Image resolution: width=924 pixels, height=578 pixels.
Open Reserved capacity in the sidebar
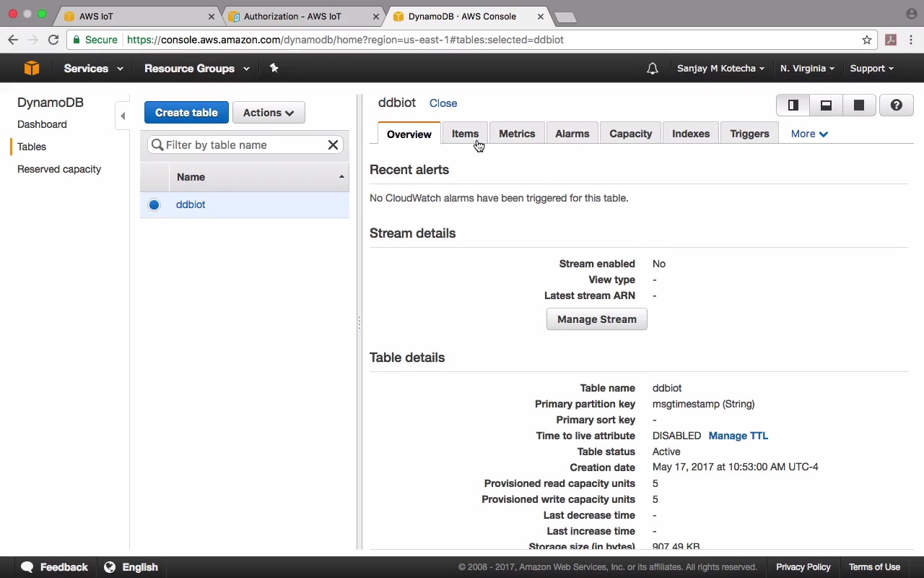pos(59,169)
